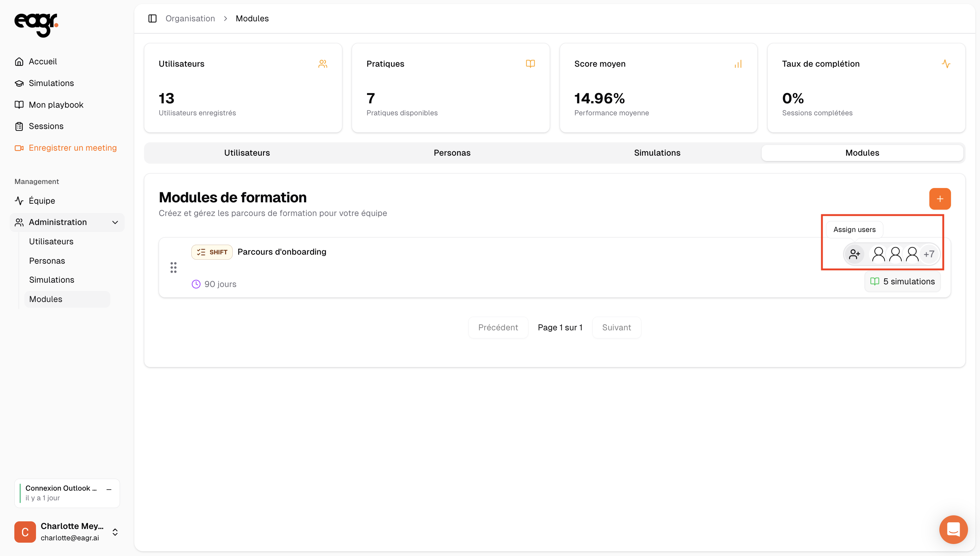Toggle the sidebar panel icon
This screenshot has height=556, width=980.
tap(152, 18)
